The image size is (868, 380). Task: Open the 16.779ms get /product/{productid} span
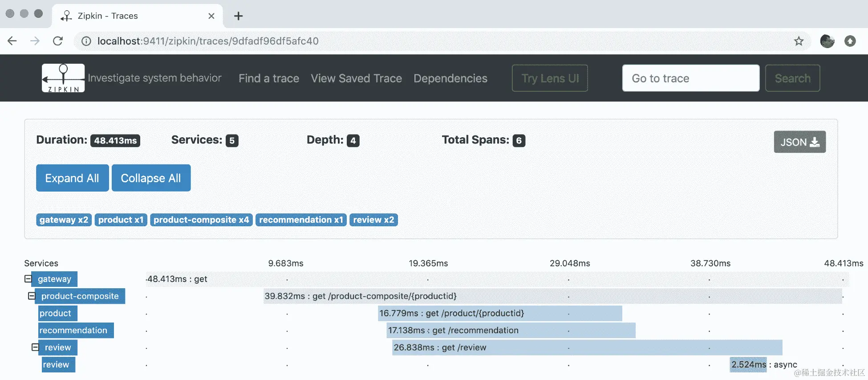point(500,313)
